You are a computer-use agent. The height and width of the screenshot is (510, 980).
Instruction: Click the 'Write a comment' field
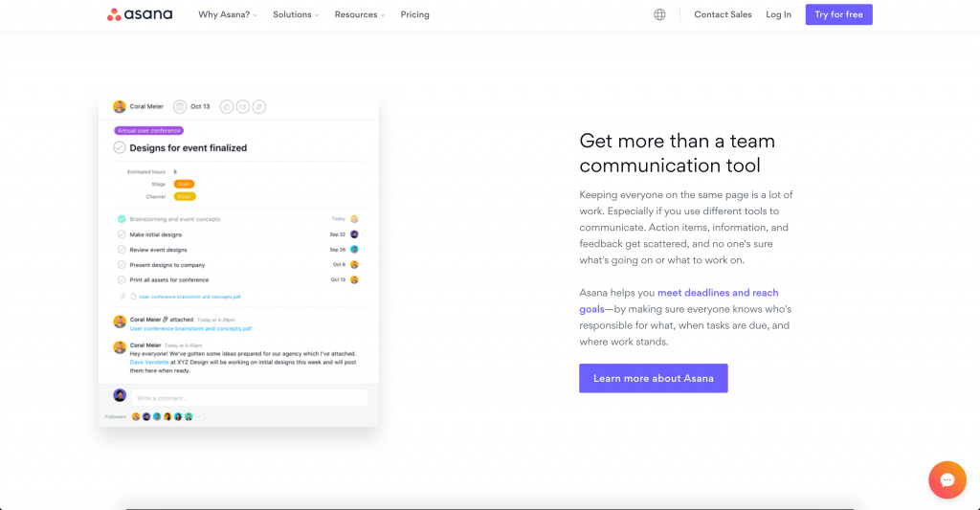click(x=249, y=397)
